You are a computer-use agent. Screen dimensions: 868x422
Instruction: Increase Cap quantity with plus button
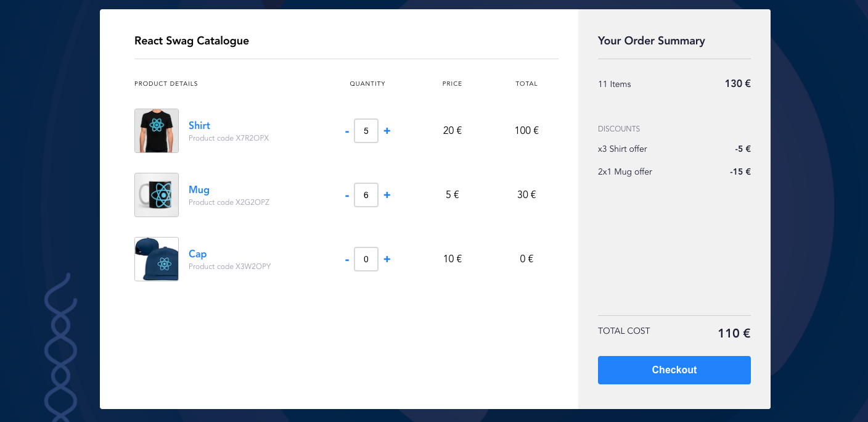click(387, 259)
